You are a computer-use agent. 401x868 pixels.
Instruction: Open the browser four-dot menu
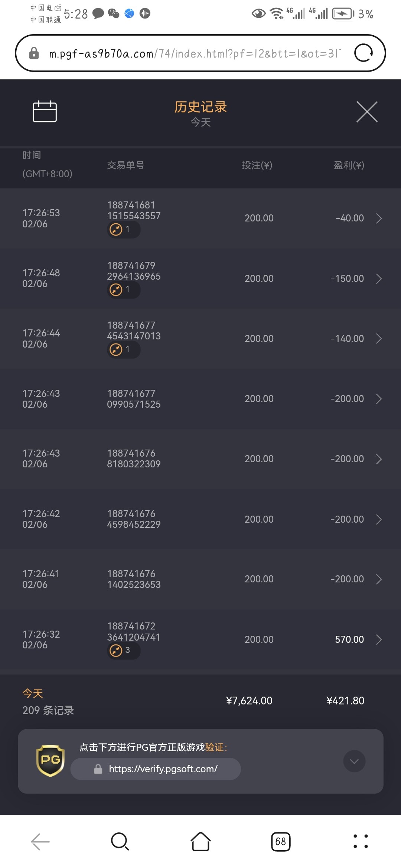(x=361, y=841)
